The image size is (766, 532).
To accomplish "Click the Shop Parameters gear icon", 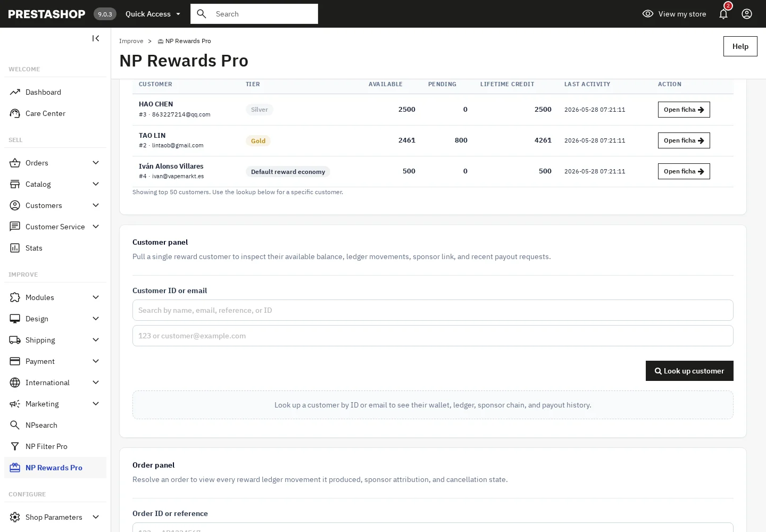I will tap(15, 517).
